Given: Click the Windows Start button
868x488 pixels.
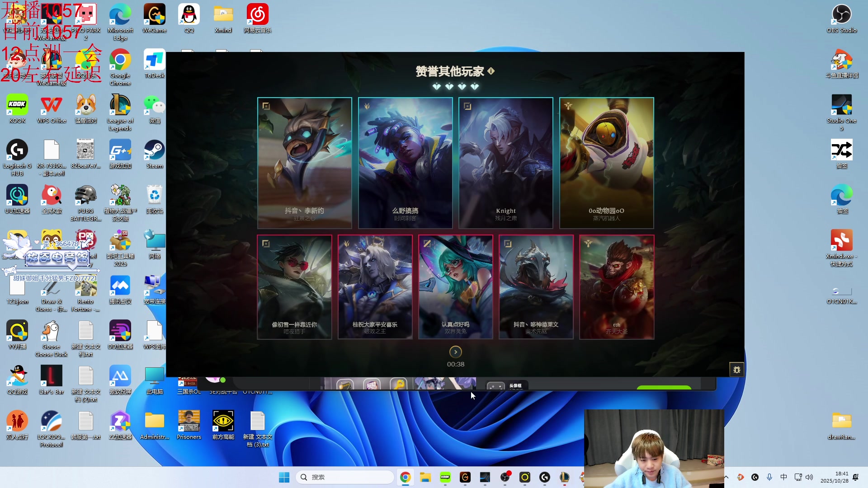Looking at the screenshot, I should 284,477.
